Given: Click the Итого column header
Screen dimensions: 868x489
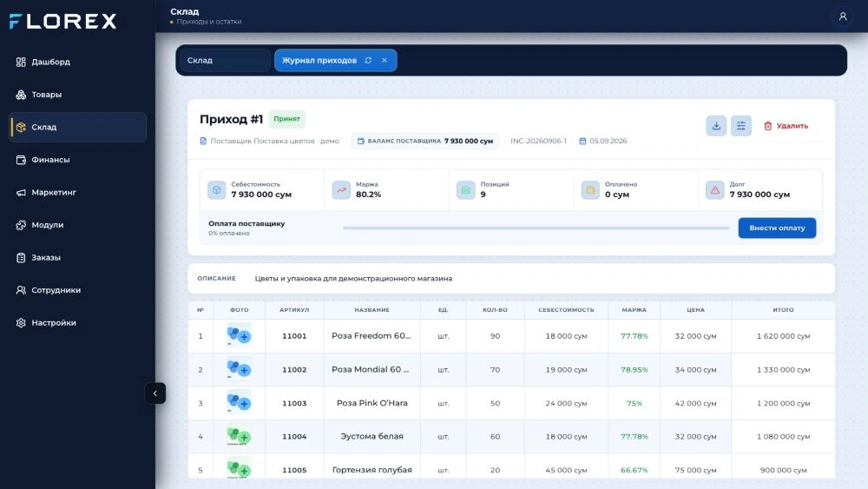Looking at the screenshot, I should (x=783, y=310).
